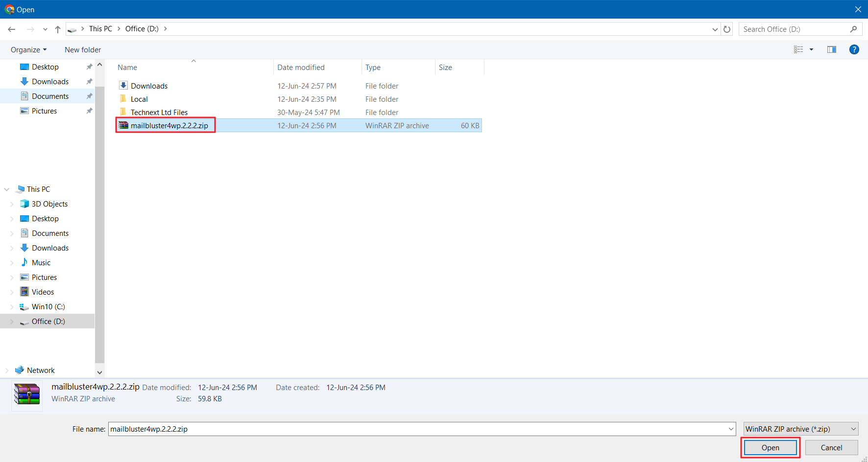Image resolution: width=868 pixels, height=462 pixels.
Task: Expand the Network tree node
Action: pos(7,370)
